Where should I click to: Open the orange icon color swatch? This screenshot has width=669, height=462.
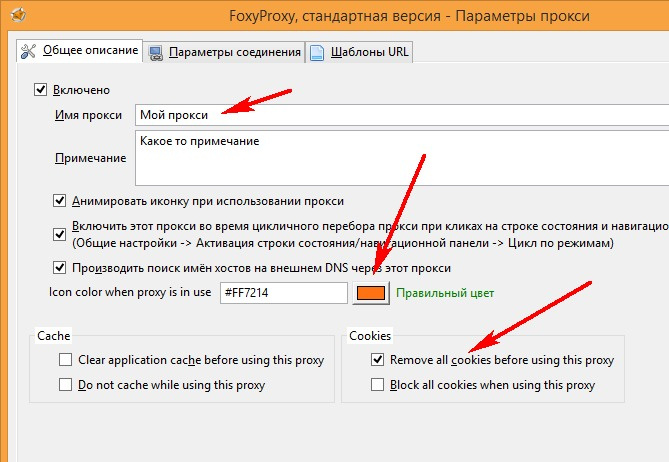pos(370,293)
